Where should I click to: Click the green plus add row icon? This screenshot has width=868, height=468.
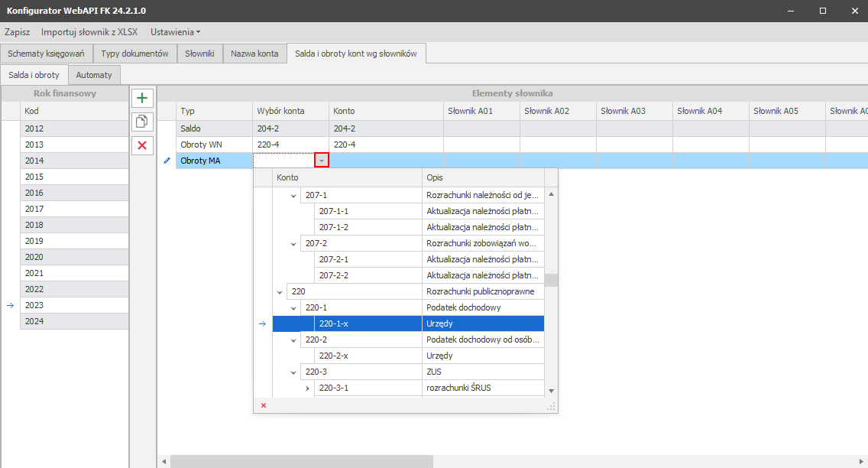142,98
